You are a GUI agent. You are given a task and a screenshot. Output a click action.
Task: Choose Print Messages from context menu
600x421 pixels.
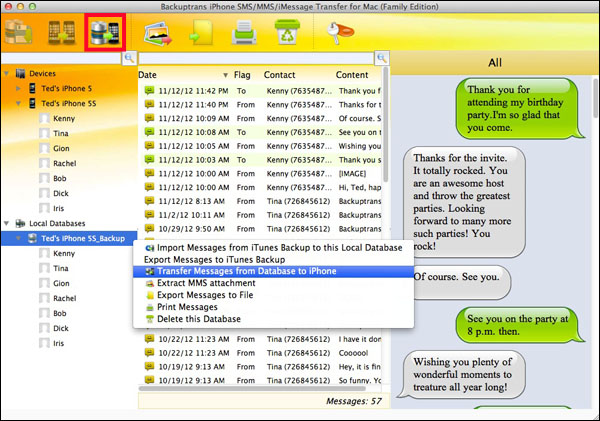click(x=274, y=307)
